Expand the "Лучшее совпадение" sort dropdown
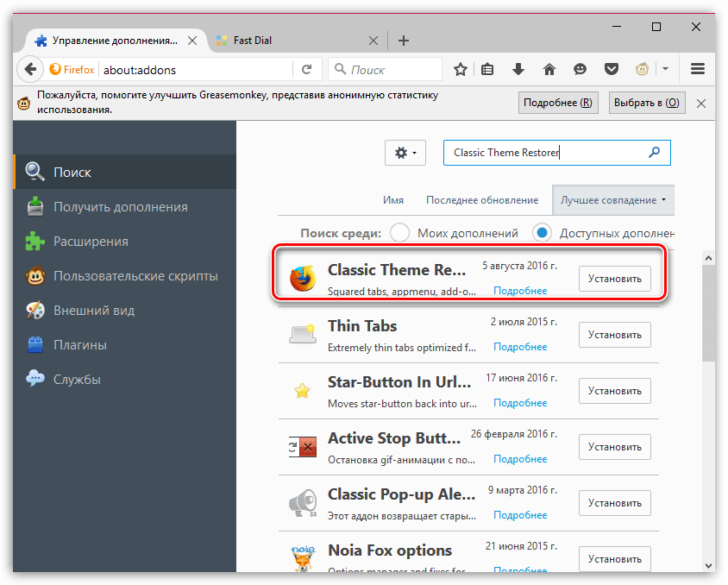 613,200
